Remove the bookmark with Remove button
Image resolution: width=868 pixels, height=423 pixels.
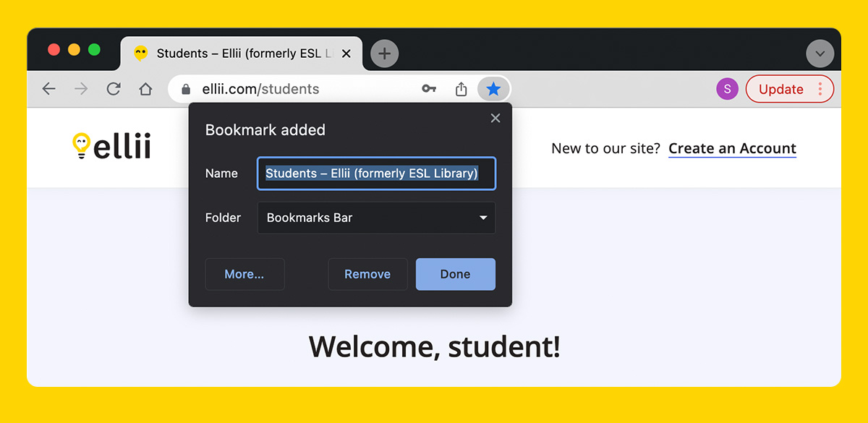(367, 274)
